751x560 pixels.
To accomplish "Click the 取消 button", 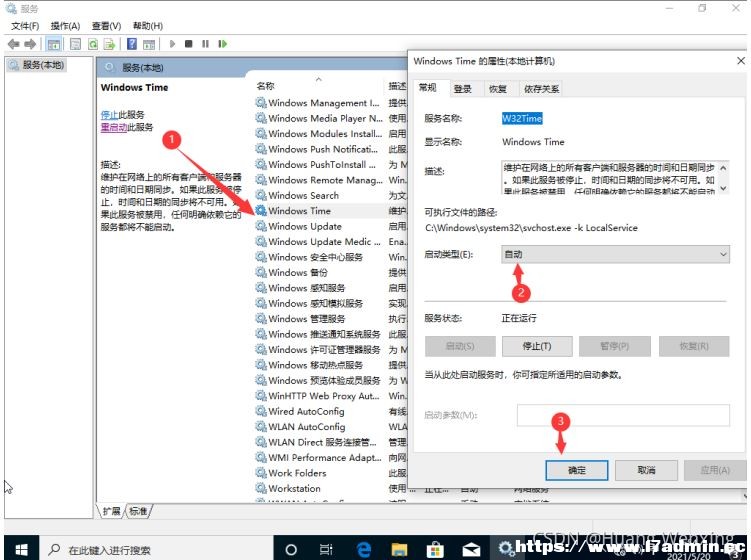I will [646, 470].
